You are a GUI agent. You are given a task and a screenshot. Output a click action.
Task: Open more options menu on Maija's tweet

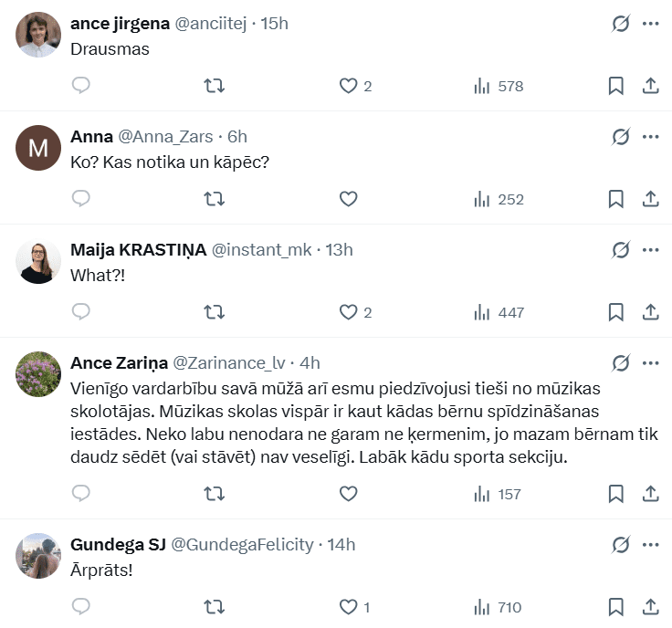click(651, 250)
